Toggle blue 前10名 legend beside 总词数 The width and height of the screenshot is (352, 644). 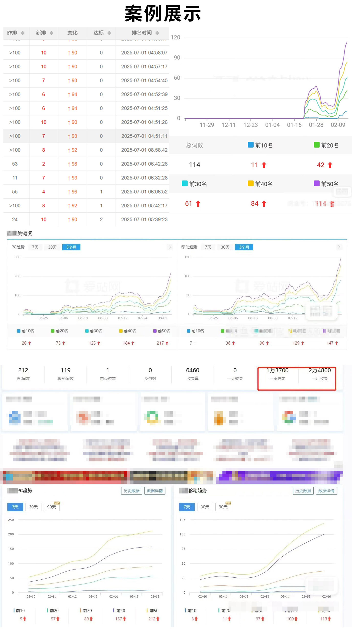point(260,145)
